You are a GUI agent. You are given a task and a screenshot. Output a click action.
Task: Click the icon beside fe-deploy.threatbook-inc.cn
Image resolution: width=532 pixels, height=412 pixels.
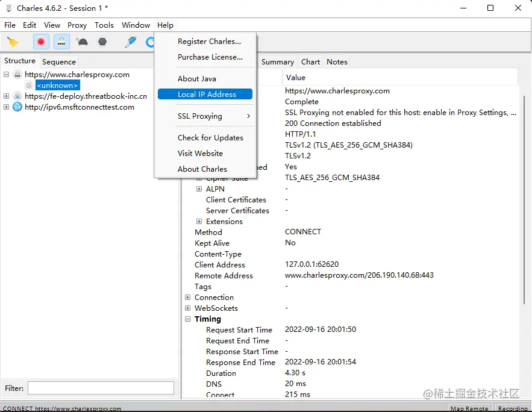(17, 96)
